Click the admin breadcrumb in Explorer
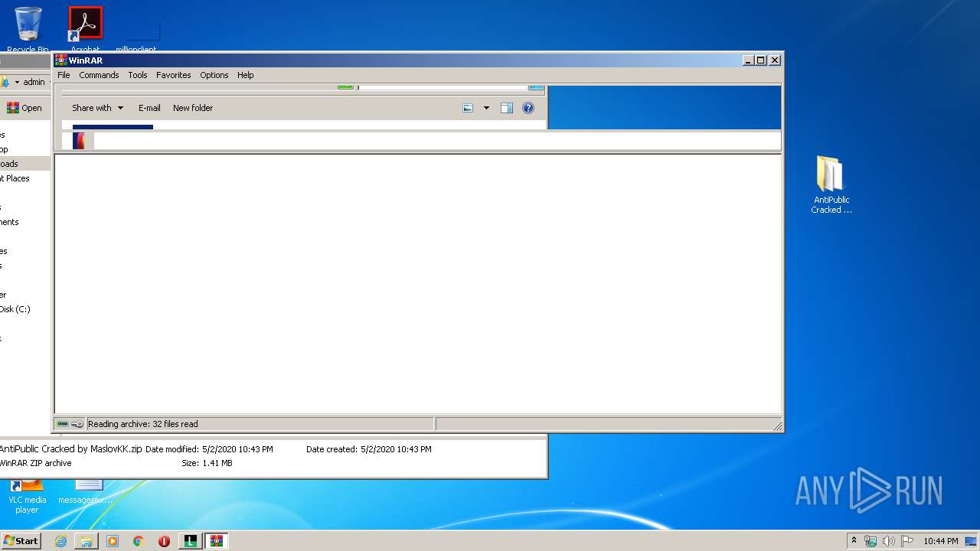Image resolution: width=980 pixels, height=551 pixels. (34, 82)
